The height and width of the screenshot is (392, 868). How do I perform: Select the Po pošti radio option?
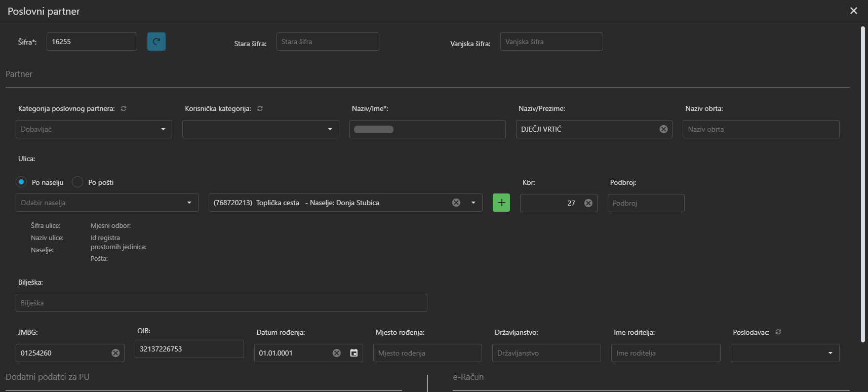tap(77, 182)
